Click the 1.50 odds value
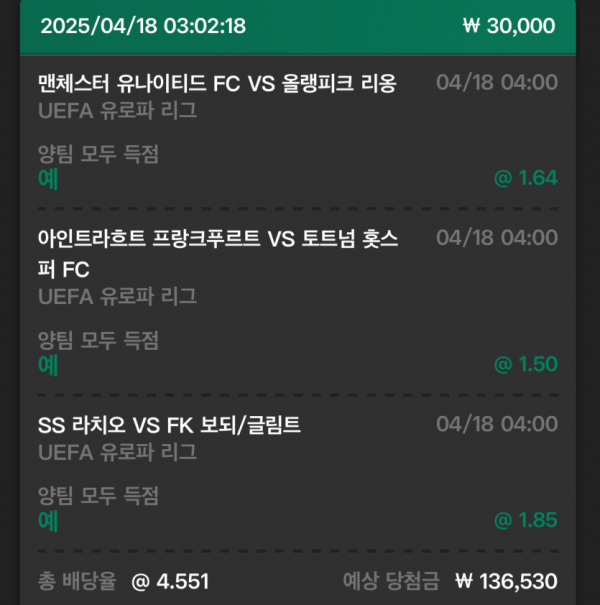Viewport: 600px width, 605px height. pyautogui.click(x=526, y=364)
